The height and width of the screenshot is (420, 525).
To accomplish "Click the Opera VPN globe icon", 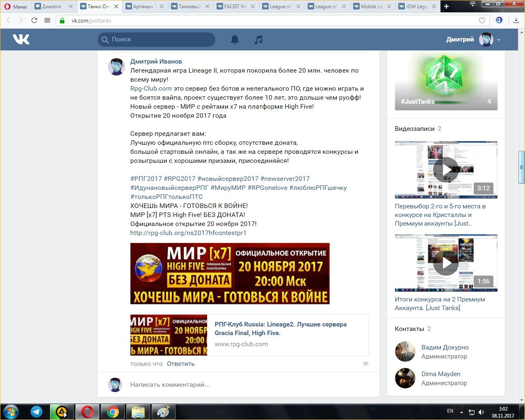I will click(499, 20).
